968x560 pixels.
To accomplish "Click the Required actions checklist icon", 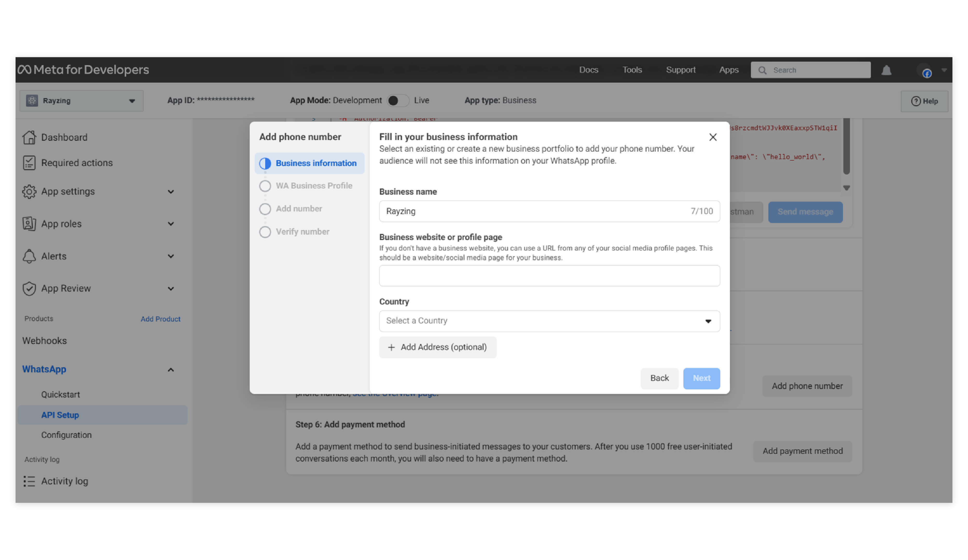I will coord(29,163).
